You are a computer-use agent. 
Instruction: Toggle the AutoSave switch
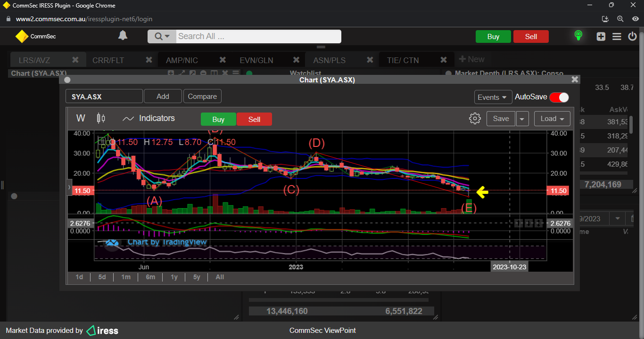(559, 97)
